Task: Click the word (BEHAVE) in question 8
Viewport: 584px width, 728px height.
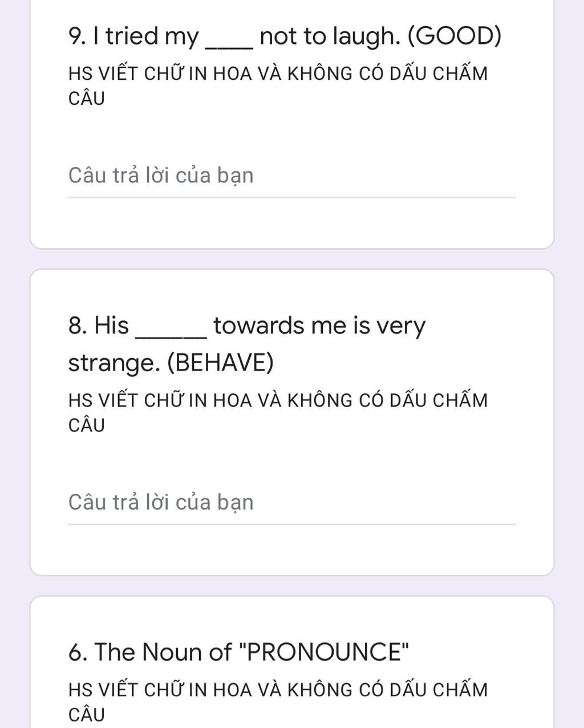Action: [220, 363]
